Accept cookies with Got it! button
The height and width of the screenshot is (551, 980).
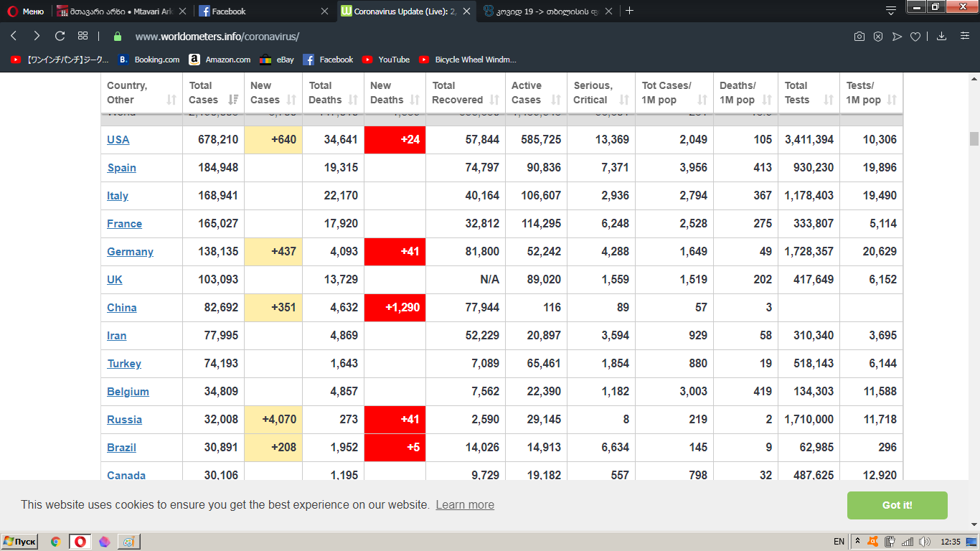tap(897, 505)
